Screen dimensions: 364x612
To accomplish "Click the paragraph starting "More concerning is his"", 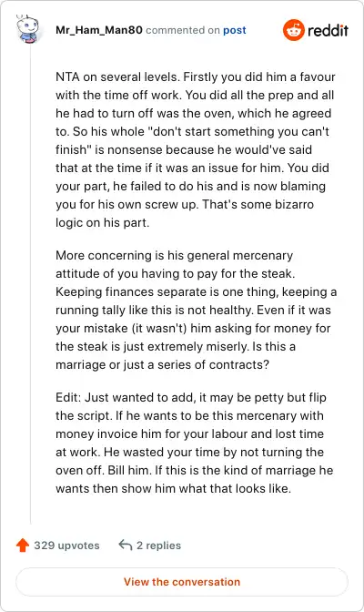I will (197, 310).
